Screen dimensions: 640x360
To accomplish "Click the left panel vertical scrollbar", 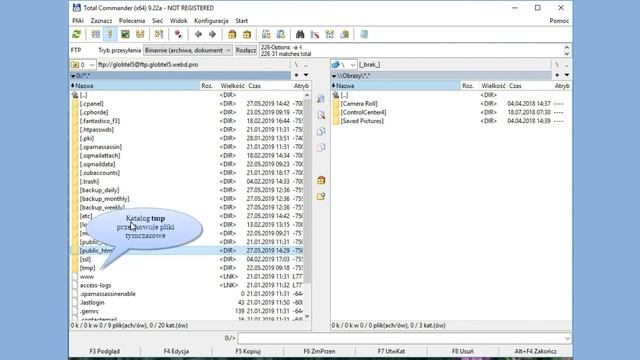I will pyautogui.click(x=307, y=207).
